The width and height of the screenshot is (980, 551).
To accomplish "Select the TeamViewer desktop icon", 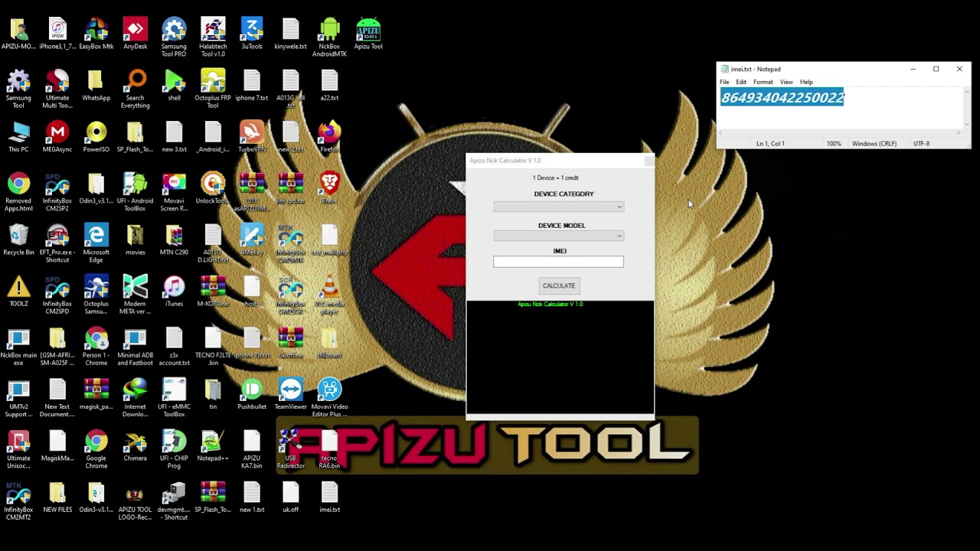I will click(x=290, y=395).
